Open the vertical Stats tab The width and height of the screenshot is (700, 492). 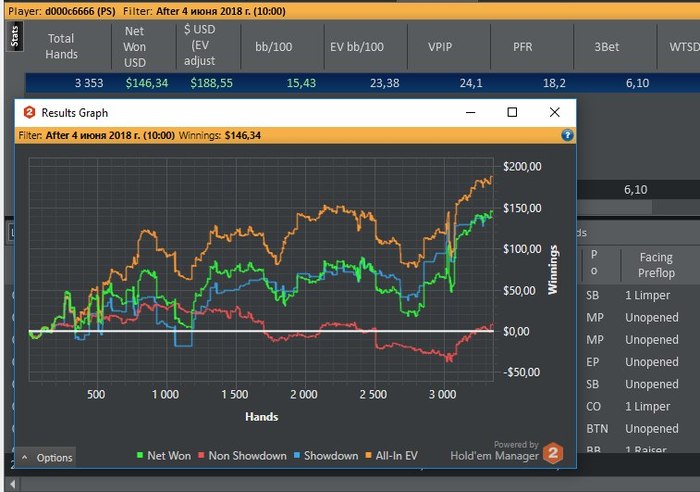click(x=15, y=36)
